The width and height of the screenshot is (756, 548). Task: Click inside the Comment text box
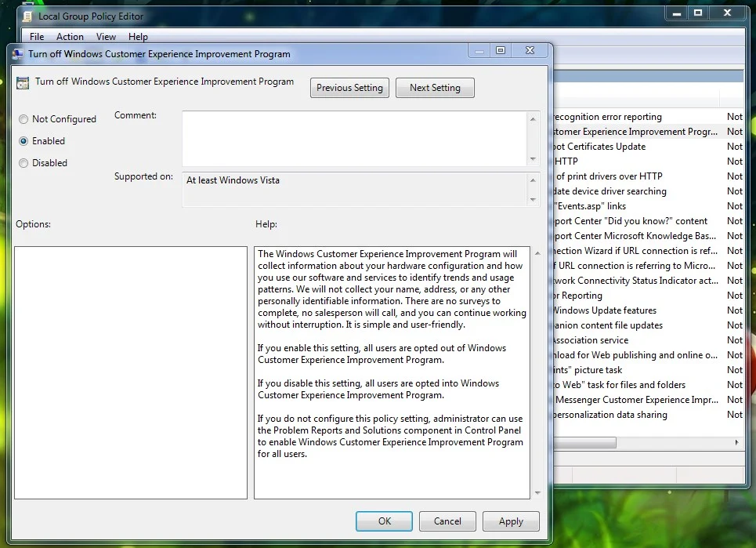[x=354, y=139]
